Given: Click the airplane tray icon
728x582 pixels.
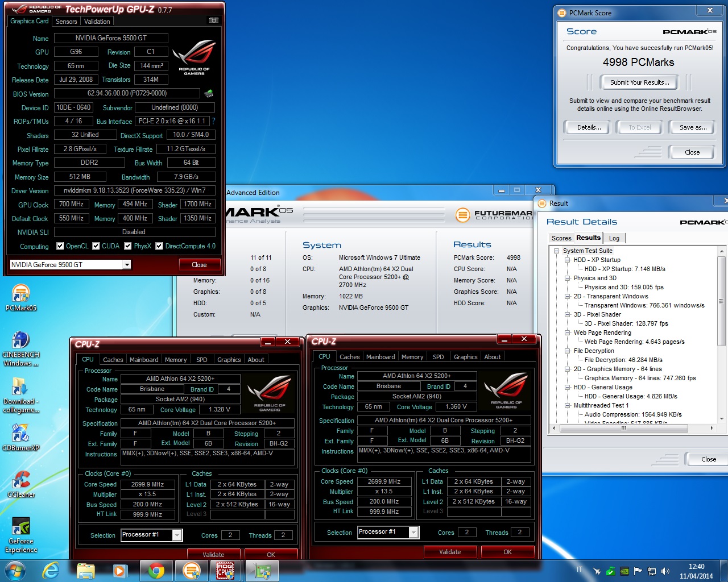Looking at the screenshot, I should point(597,571).
